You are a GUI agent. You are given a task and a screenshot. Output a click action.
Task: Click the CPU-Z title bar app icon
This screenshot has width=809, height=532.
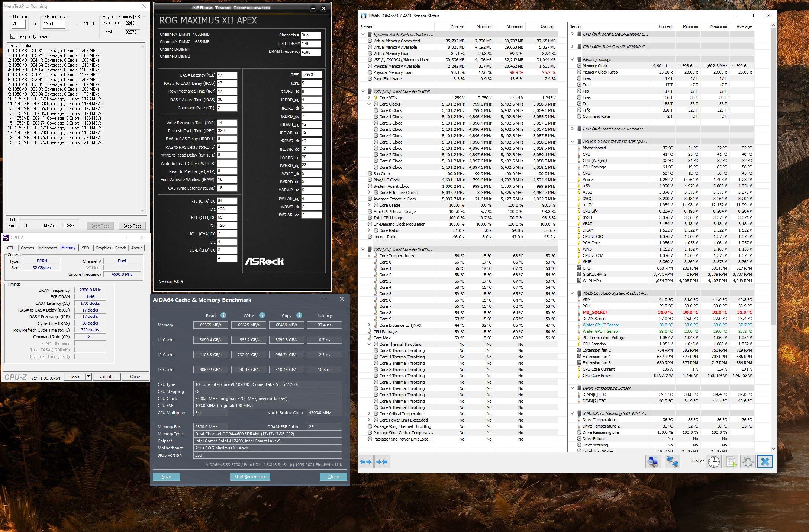click(6, 238)
